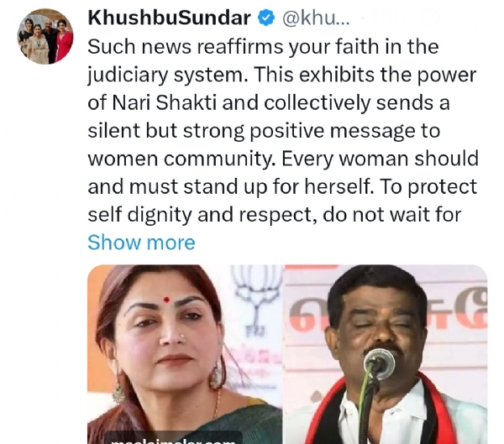Click the words "judiciary system" in the tweet
The image size is (504, 444).
(165, 75)
